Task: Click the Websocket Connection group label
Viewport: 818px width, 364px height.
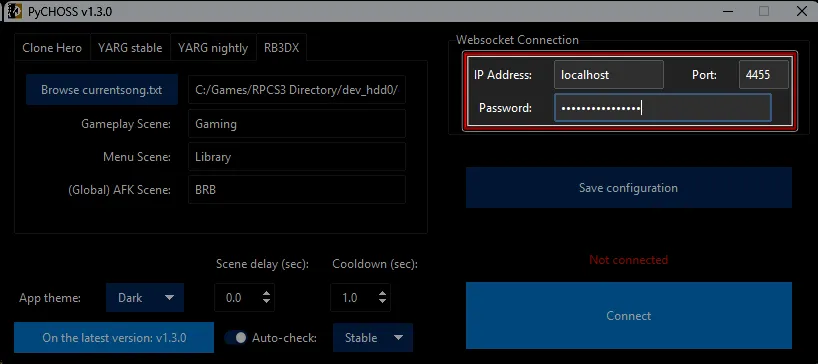Action: [x=517, y=40]
